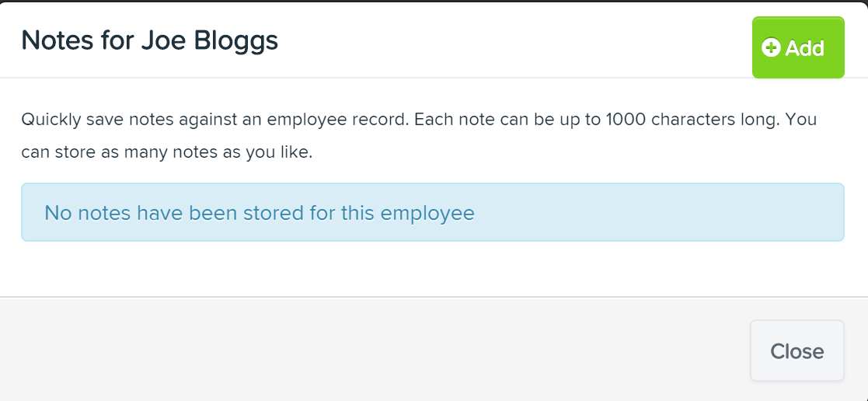
Task: Click the word 'Add' on the green button
Action: coord(805,48)
